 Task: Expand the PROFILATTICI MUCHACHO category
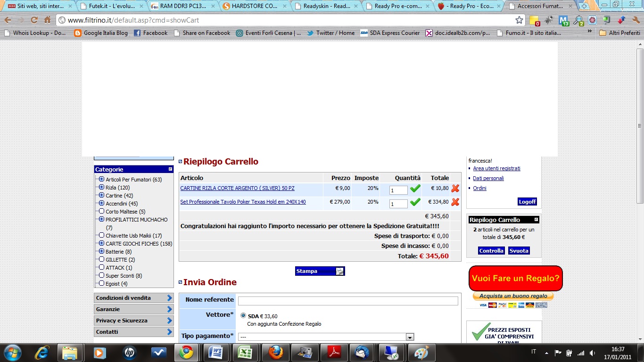pos(101,219)
